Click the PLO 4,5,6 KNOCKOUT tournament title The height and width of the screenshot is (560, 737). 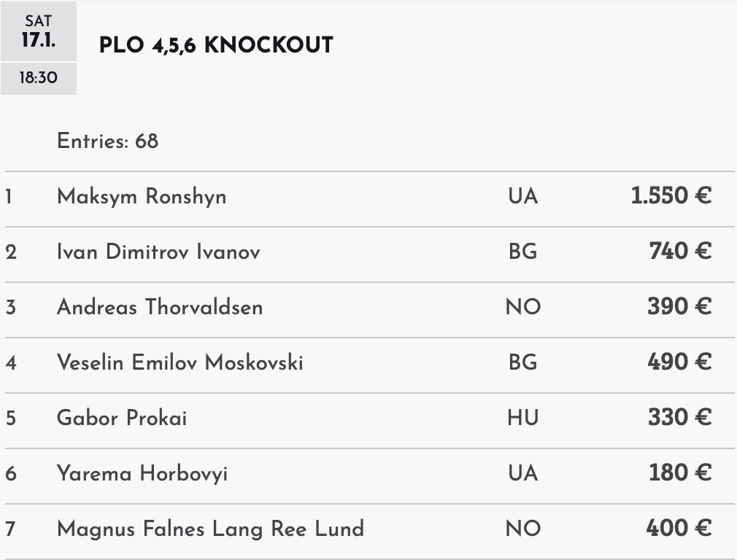coord(216,45)
